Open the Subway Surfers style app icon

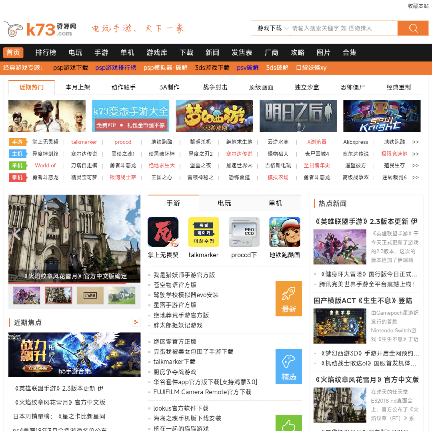pos(285,232)
